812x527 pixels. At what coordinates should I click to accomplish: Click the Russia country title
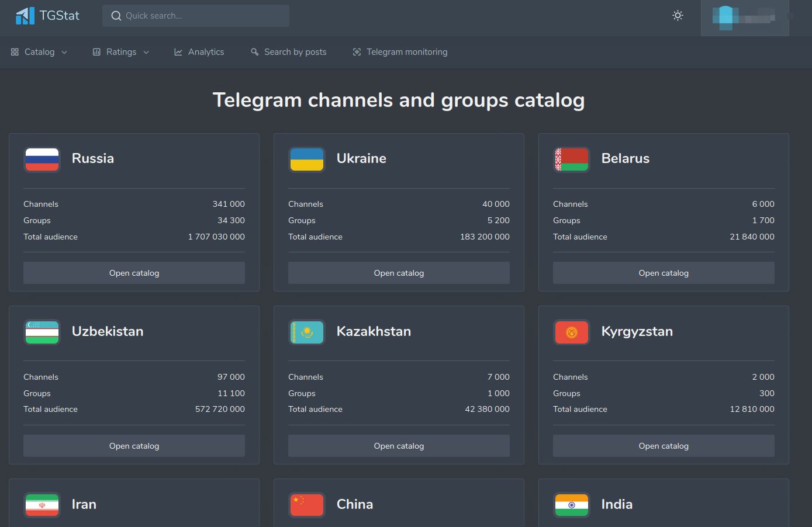click(93, 158)
